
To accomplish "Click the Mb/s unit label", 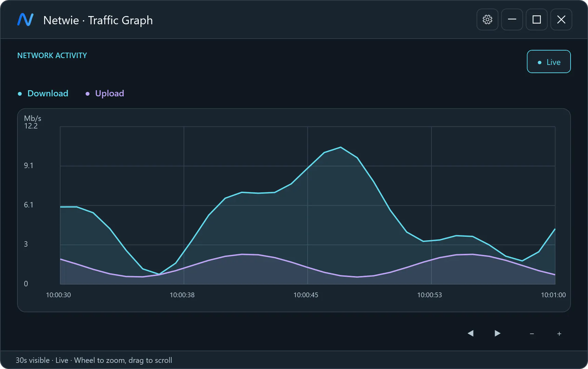I will pyautogui.click(x=32, y=119).
